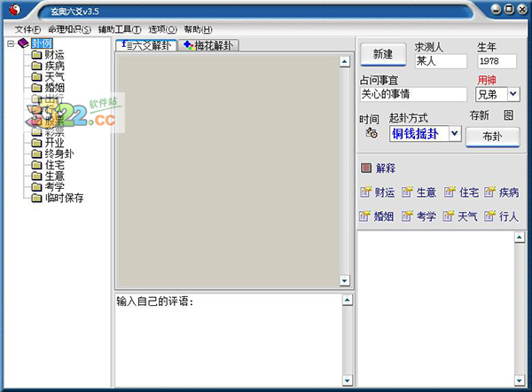Click the 占问事宜 input field
This screenshot has height=392, width=532.
click(x=413, y=94)
